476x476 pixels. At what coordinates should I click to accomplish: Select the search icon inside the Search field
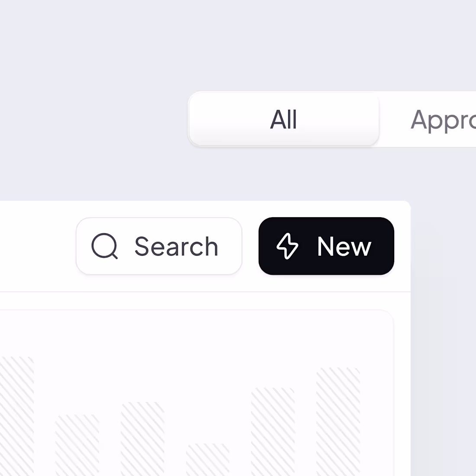click(x=104, y=246)
